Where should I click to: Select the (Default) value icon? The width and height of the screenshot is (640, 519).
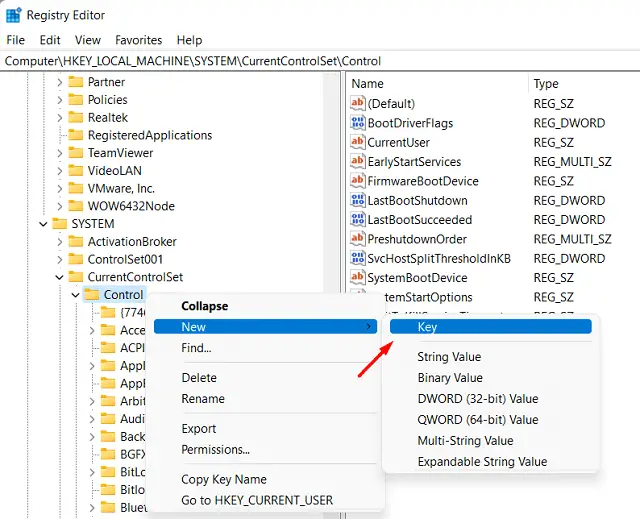pyautogui.click(x=359, y=104)
